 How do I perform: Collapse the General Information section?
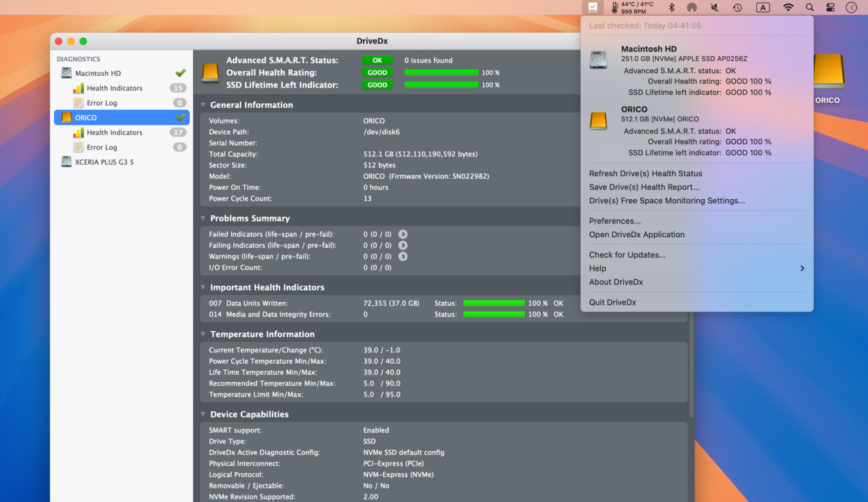(x=203, y=105)
